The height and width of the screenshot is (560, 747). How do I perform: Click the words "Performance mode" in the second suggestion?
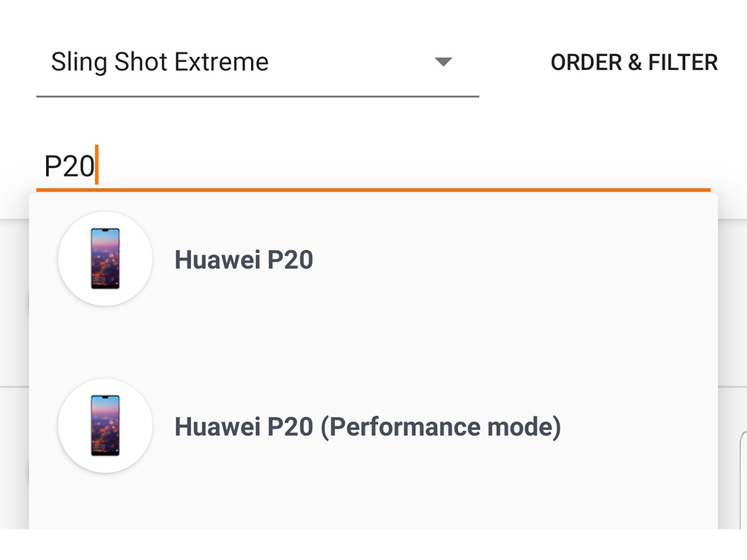pos(441,427)
